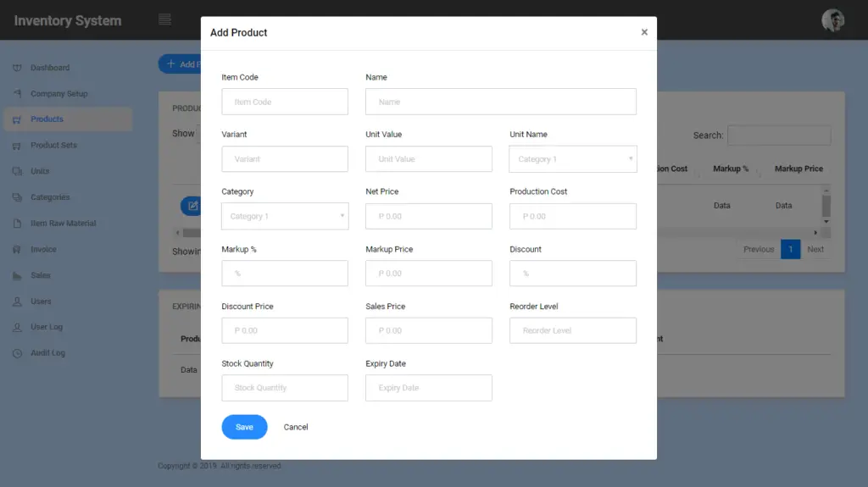Click the Dashboard sidebar icon
Image resolution: width=868 pixels, height=487 pixels.
click(17, 68)
